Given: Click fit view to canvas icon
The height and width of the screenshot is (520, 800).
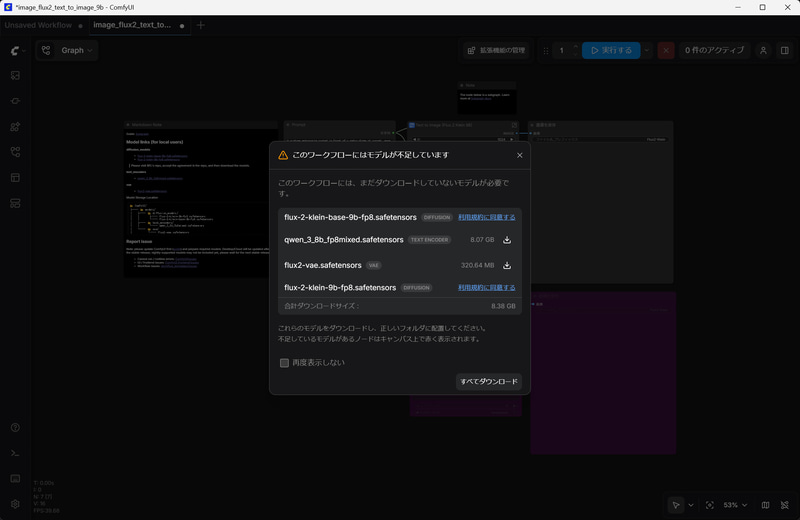Looking at the screenshot, I should tap(710, 505).
